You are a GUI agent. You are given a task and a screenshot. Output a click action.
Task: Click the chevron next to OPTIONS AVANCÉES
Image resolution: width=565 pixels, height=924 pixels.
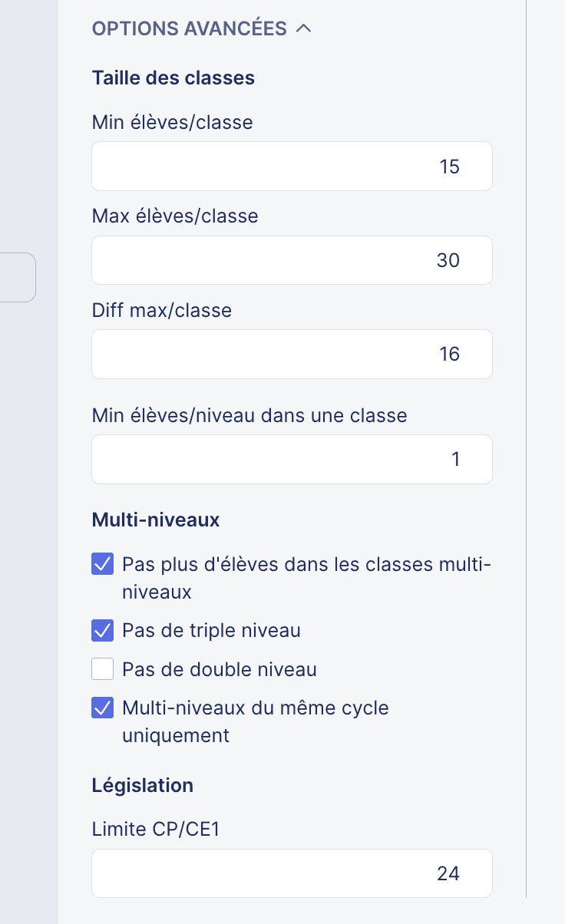coord(304,28)
